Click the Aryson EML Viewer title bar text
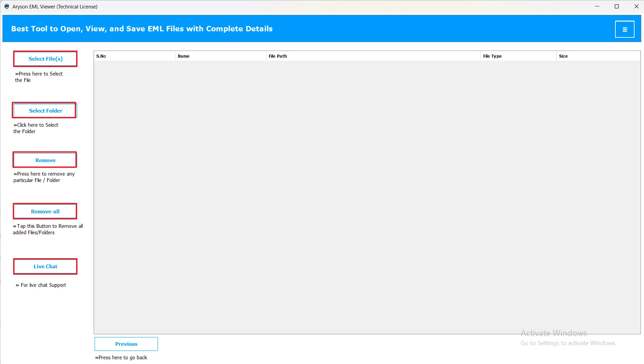The width and height of the screenshot is (644, 364). coord(55,7)
